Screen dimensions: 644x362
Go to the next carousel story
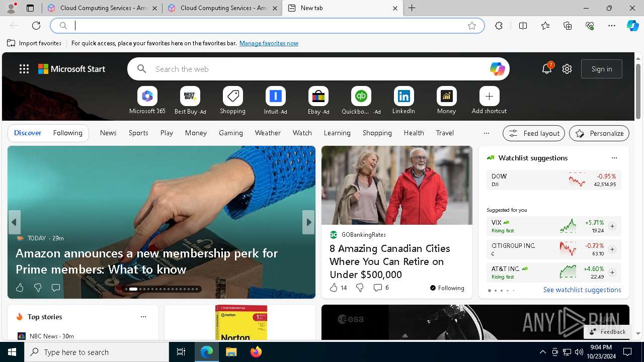coord(308,222)
